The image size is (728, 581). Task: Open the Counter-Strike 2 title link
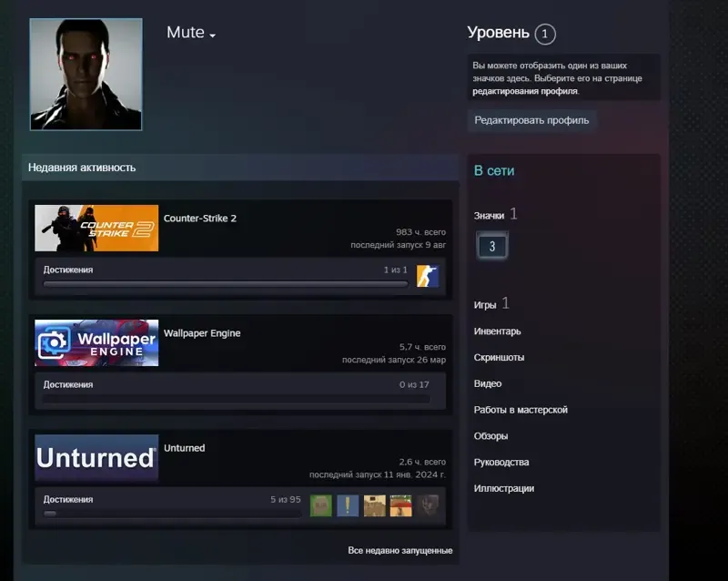pos(200,218)
